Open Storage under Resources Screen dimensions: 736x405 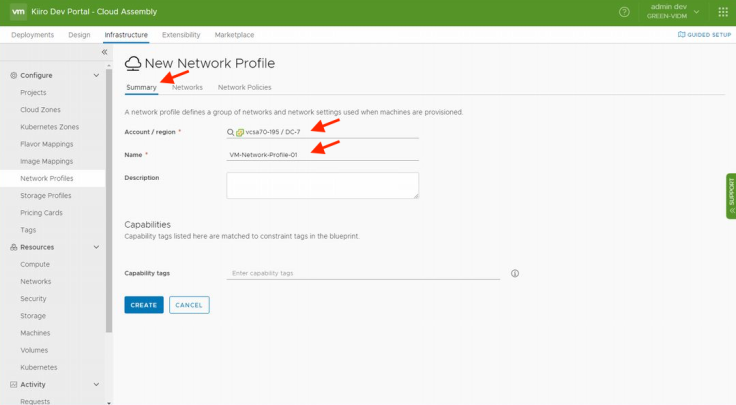[x=33, y=316]
